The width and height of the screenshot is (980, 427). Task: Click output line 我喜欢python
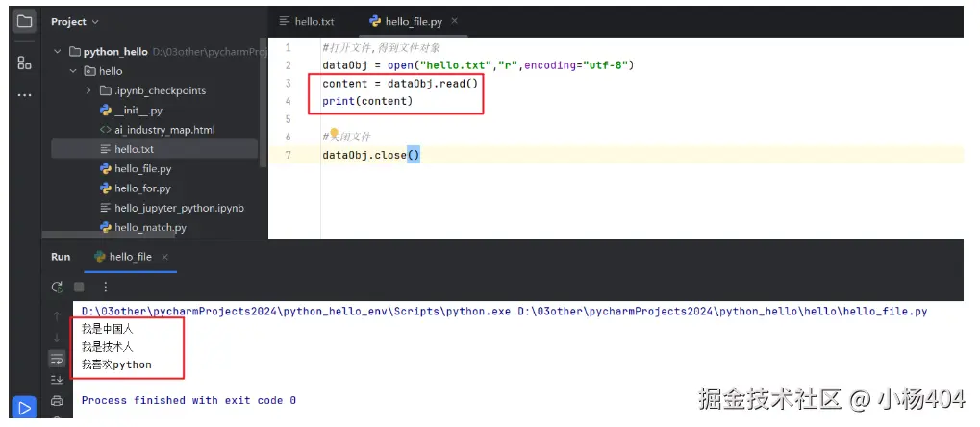coord(116,364)
